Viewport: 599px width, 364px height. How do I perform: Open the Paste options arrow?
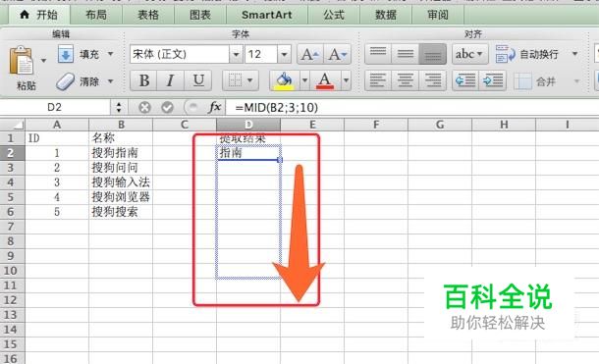pyautogui.click(x=43, y=60)
